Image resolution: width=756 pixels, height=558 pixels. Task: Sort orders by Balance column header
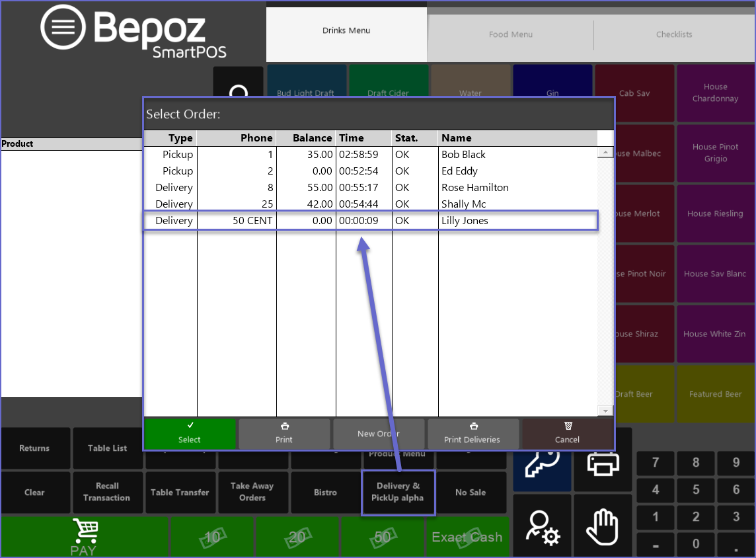pyautogui.click(x=306, y=138)
